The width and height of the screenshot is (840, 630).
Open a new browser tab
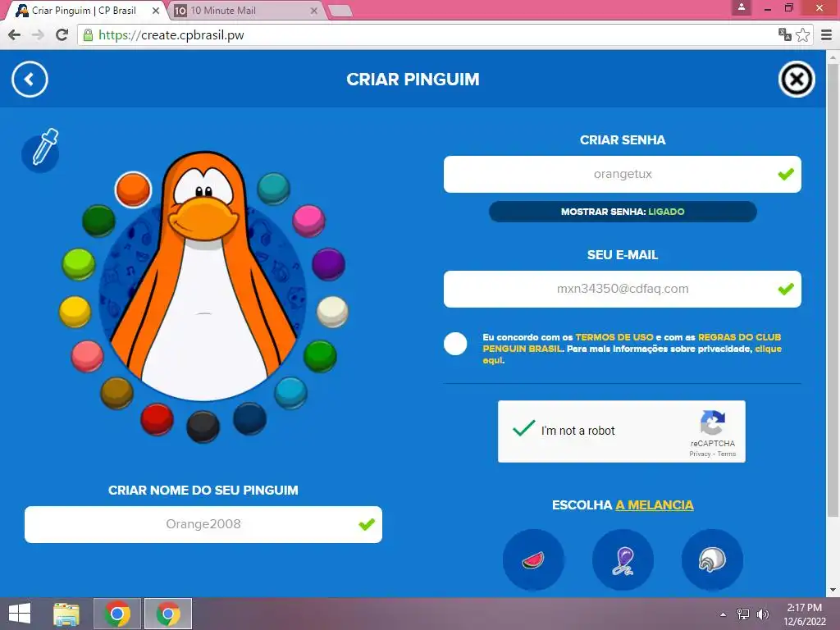coord(340,11)
